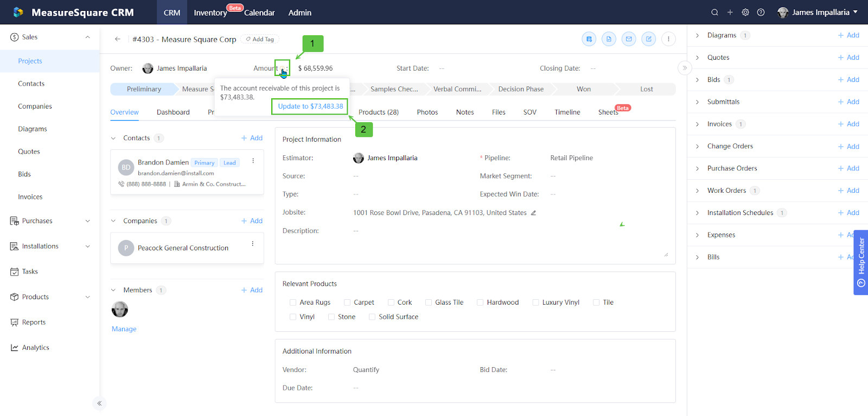868x416 pixels.
Task: Click the schedule-add icon beside project title
Action: coord(589,39)
